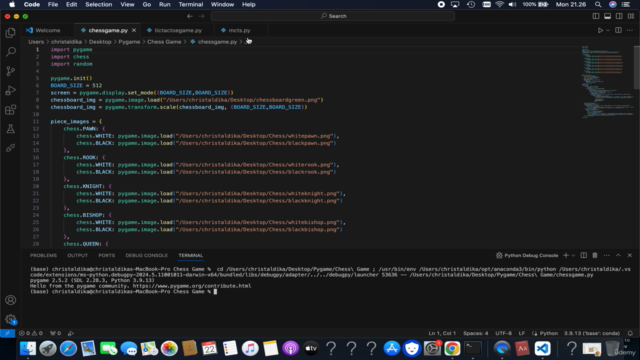Click the ports forwarded indicator in the status bar

click(x=56, y=333)
